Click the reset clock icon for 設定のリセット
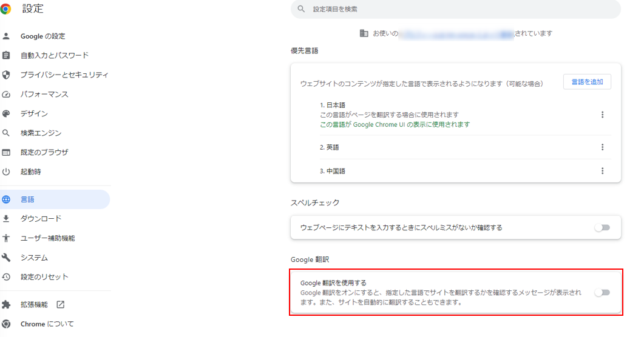The height and width of the screenshot is (337, 644). (x=6, y=277)
